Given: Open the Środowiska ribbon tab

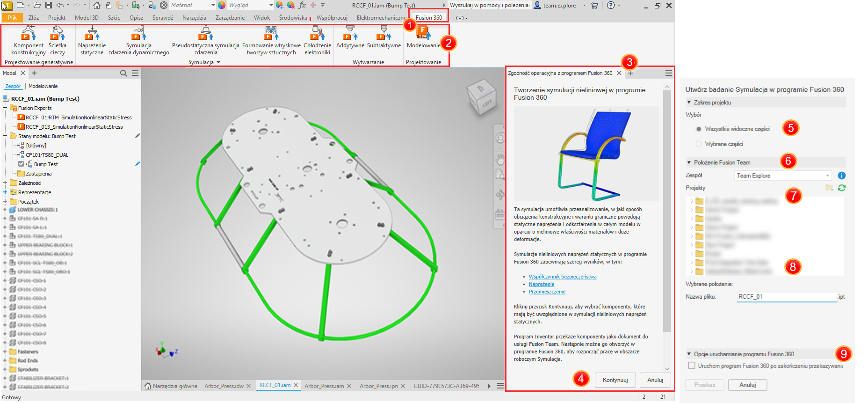Looking at the screenshot, I should pos(293,18).
